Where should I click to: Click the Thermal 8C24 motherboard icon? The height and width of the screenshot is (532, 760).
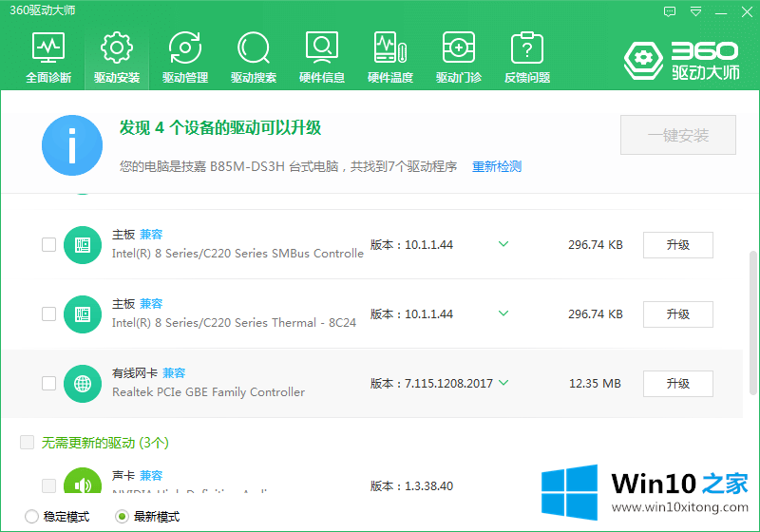coord(83,314)
